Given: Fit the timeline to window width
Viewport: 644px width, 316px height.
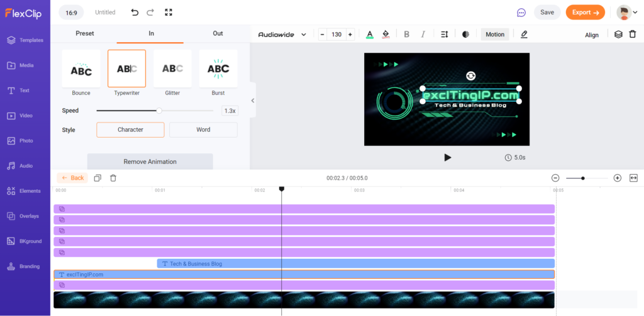Looking at the screenshot, I should [x=633, y=178].
